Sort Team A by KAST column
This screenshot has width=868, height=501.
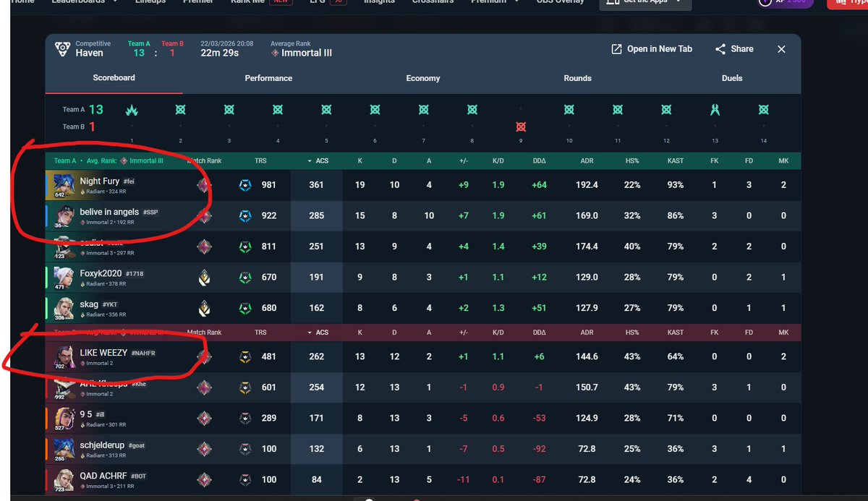pyautogui.click(x=676, y=160)
